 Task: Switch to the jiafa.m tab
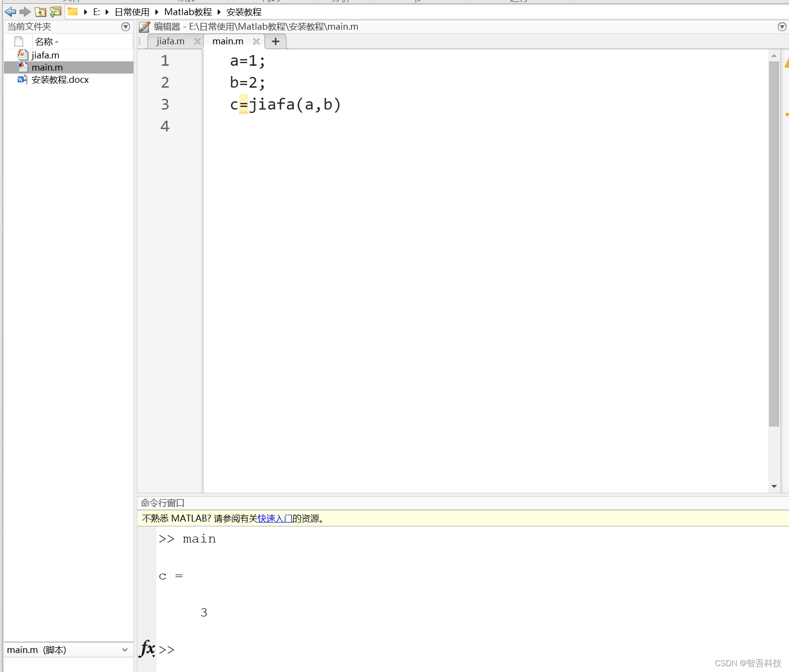click(169, 41)
